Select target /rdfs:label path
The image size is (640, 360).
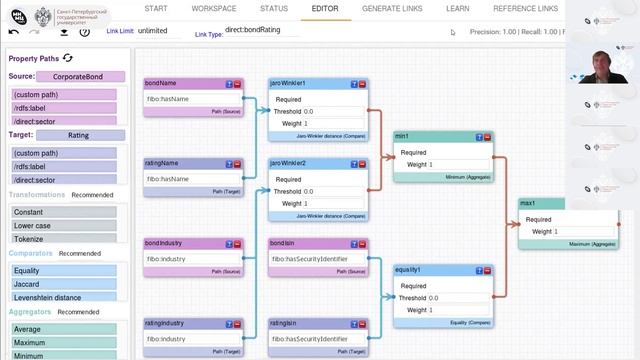pyautogui.click(x=64, y=167)
